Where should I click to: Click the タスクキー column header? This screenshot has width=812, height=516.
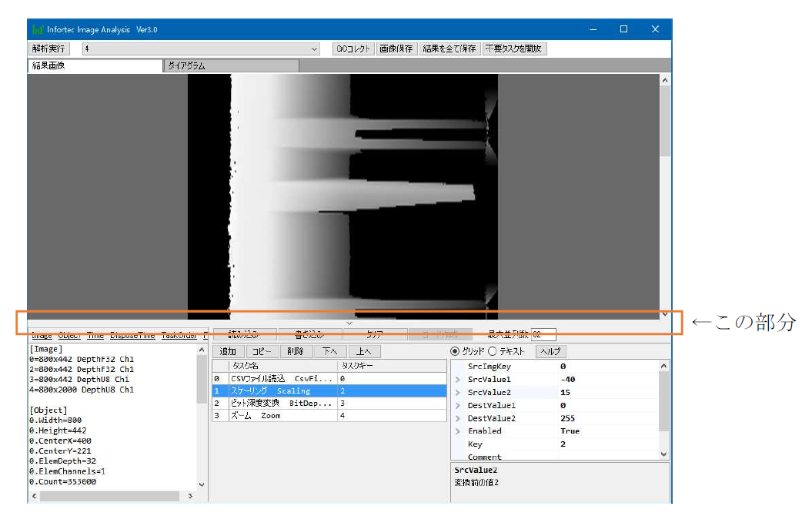pos(392,366)
